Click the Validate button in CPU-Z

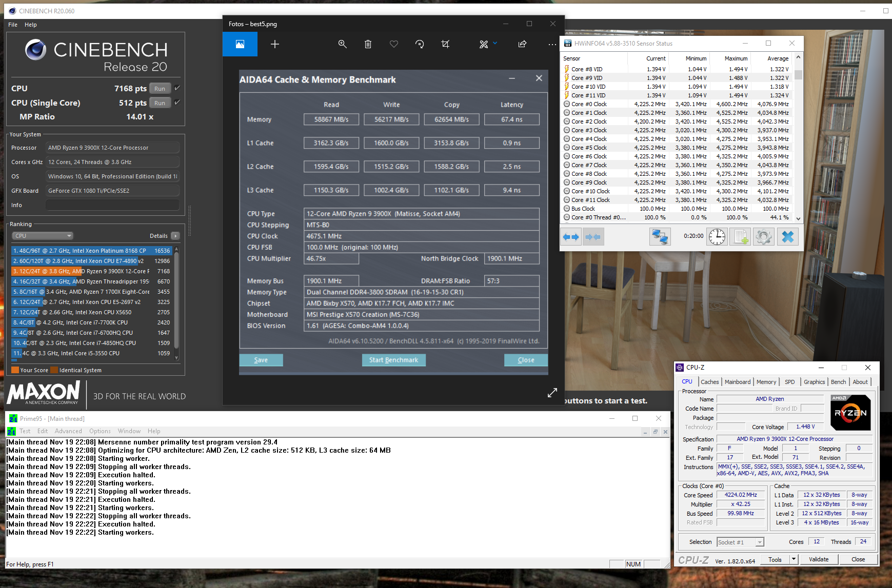(819, 559)
